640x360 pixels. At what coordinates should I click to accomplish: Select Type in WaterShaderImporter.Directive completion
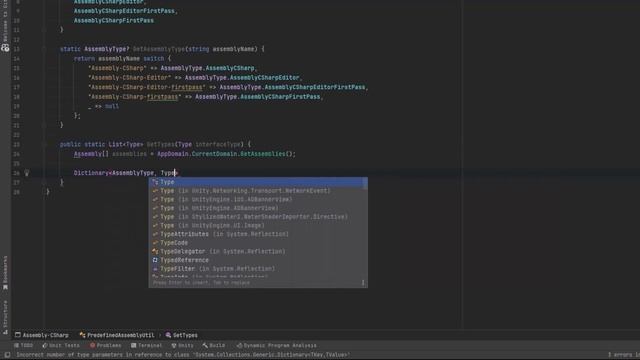[x=257, y=217]
